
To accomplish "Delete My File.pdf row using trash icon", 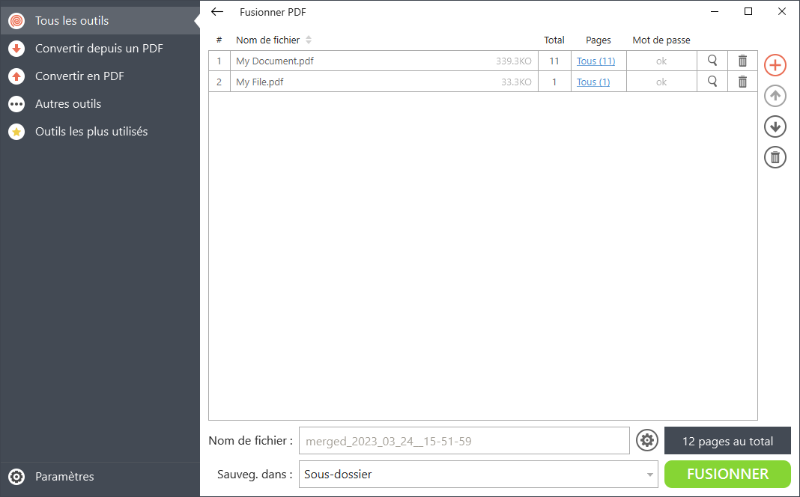I will click(742, 82).
